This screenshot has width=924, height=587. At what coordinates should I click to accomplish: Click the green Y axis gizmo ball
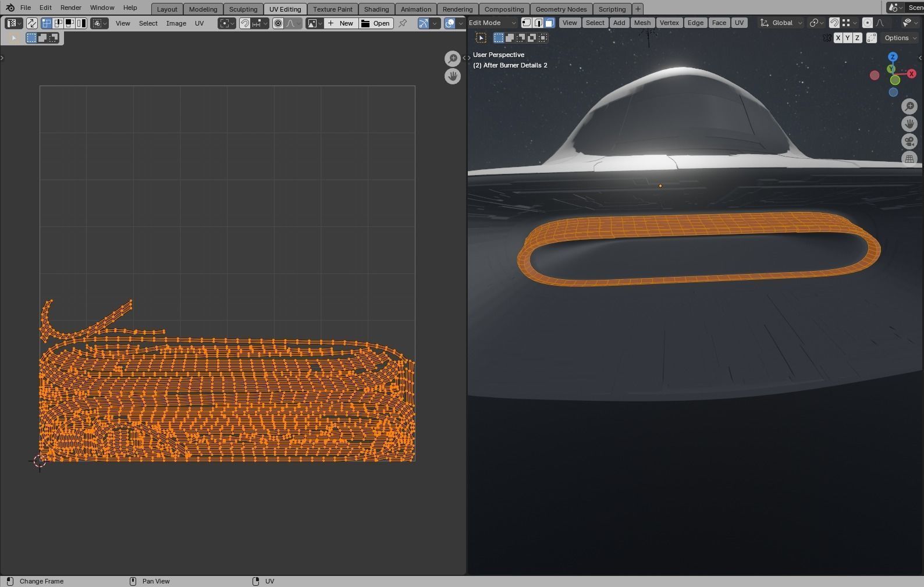[891, 69]
